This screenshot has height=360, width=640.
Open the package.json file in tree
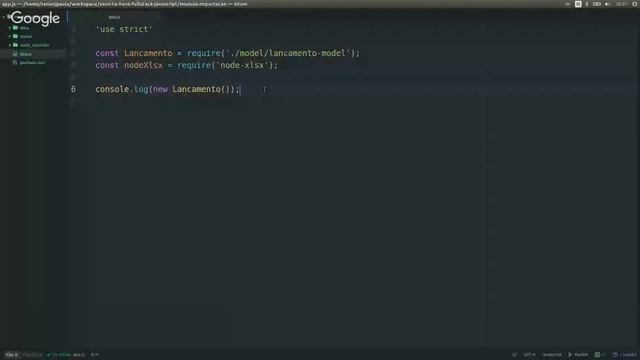click(x=33, y=62)
